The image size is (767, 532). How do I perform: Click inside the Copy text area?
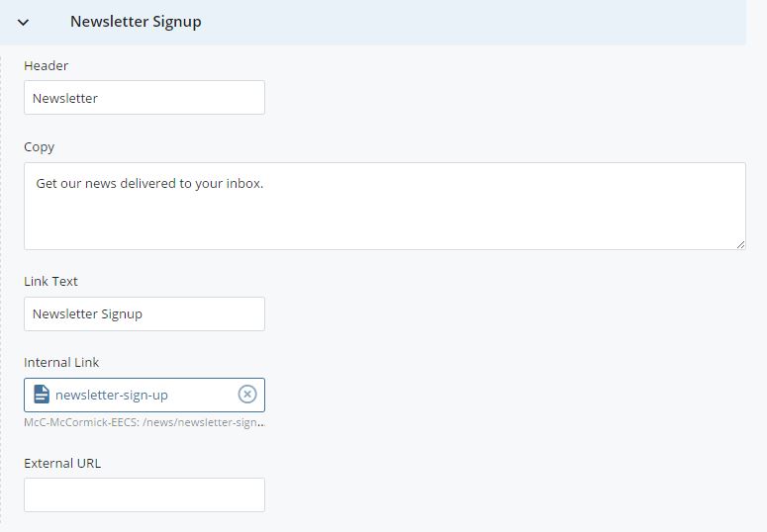coord(385,207)
